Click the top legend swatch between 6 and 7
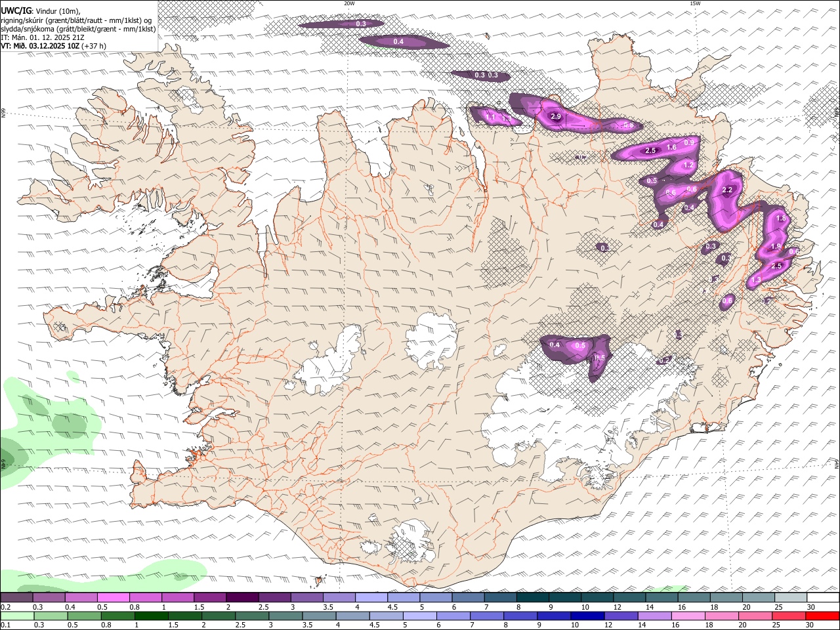This screenshot has height=630, width=840. (467, 597)
